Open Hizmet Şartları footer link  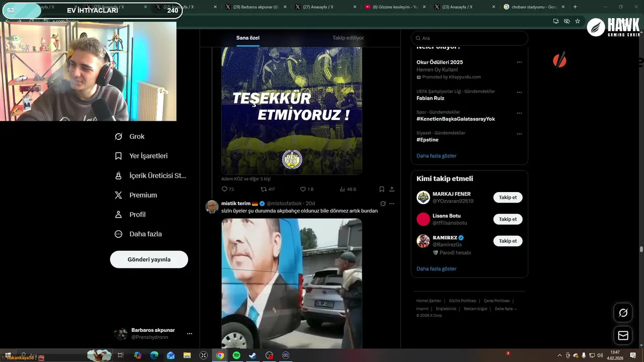pos(429,301)
